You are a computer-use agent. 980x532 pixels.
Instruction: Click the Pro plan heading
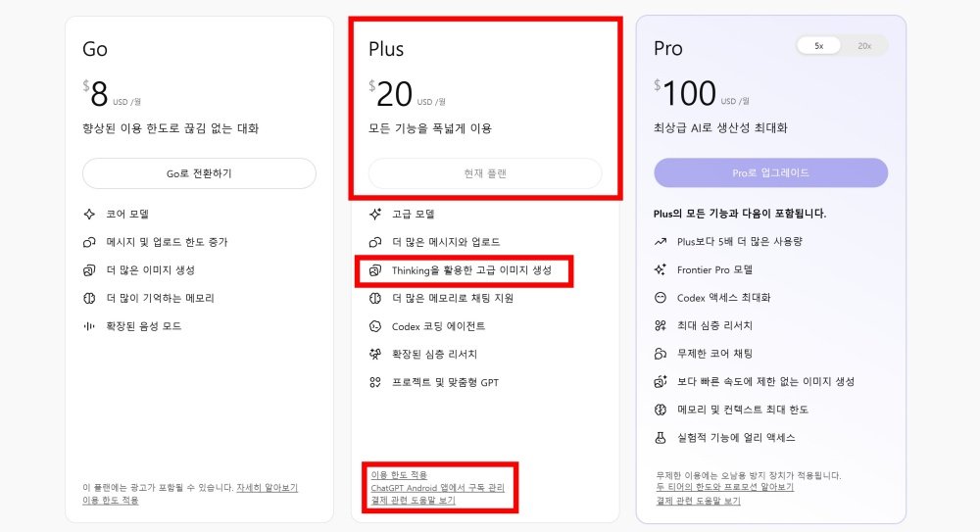pyautogui.click(x=668, y=48)
